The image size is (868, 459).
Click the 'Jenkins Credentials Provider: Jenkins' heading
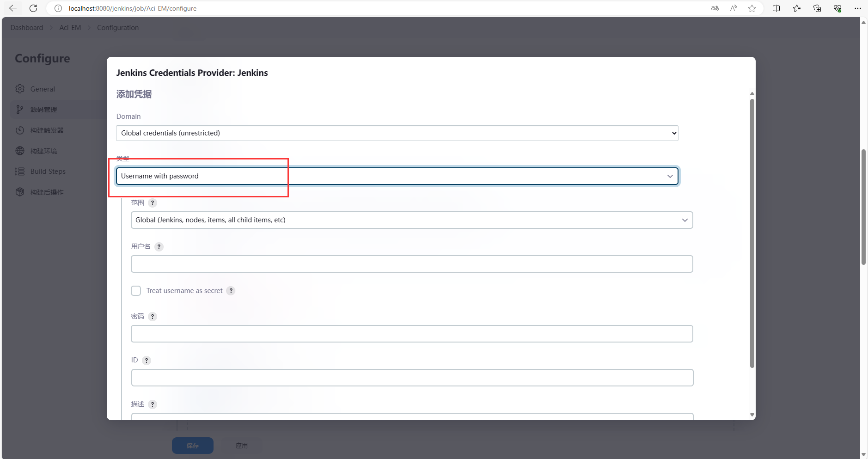click(192, 73)
